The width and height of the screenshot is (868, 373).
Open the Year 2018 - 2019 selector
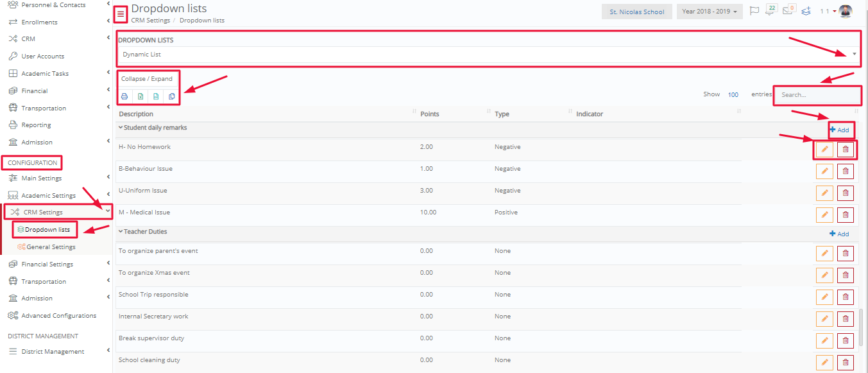click(710, 12)
